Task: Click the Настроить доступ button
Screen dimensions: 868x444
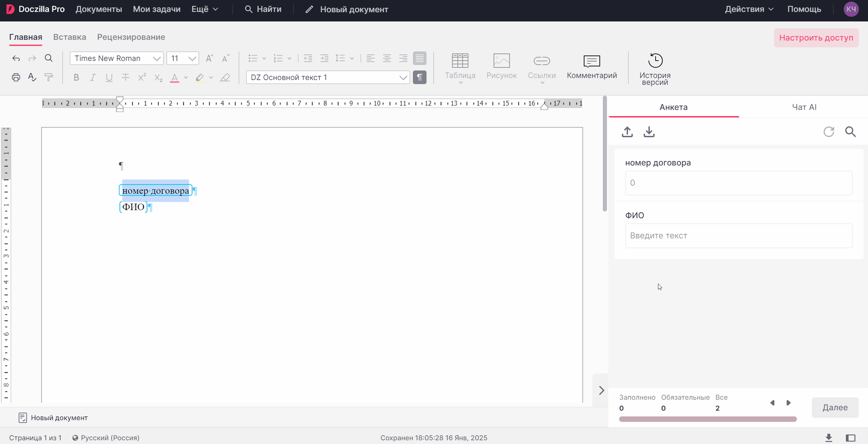Action: click(816, 38)
